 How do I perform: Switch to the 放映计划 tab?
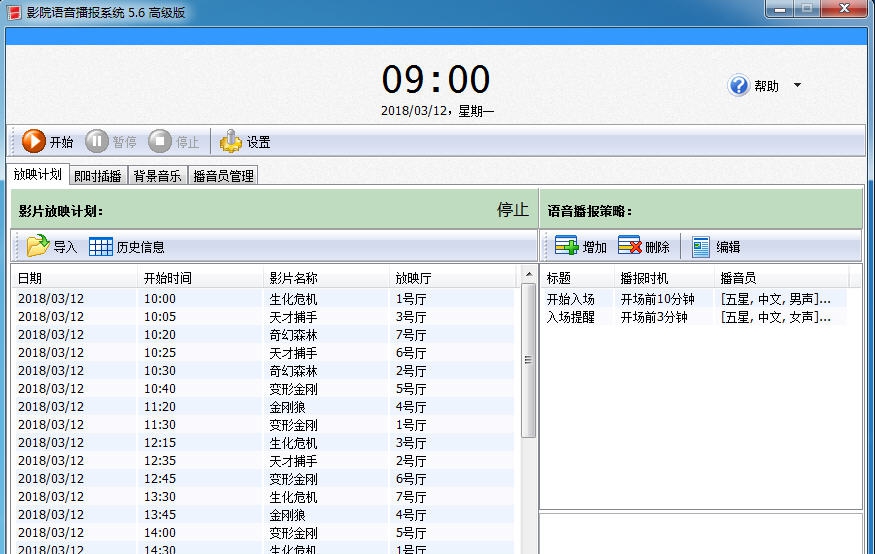(x=37, y=175)
